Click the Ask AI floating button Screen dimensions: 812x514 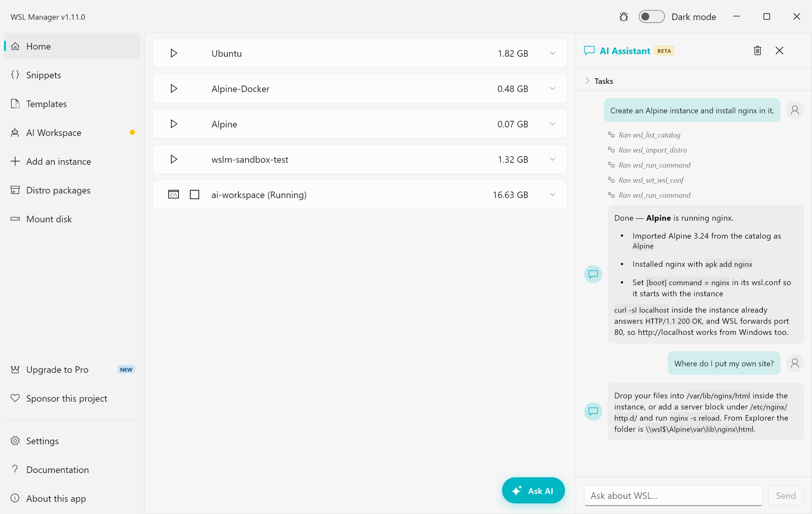533,491
